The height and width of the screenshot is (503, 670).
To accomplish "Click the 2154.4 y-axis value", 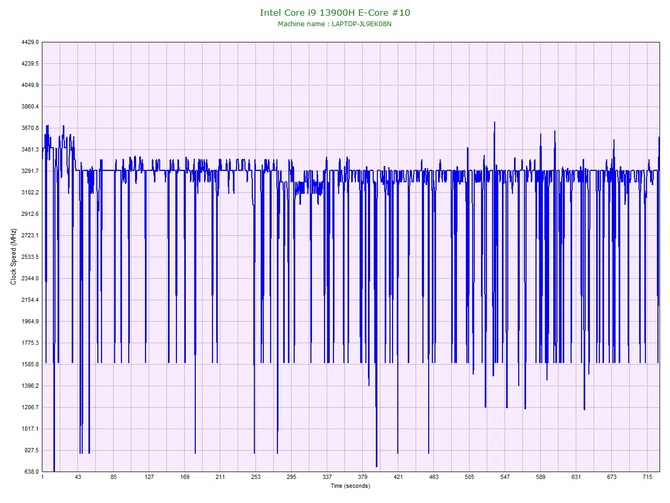I will coord(30,300).
